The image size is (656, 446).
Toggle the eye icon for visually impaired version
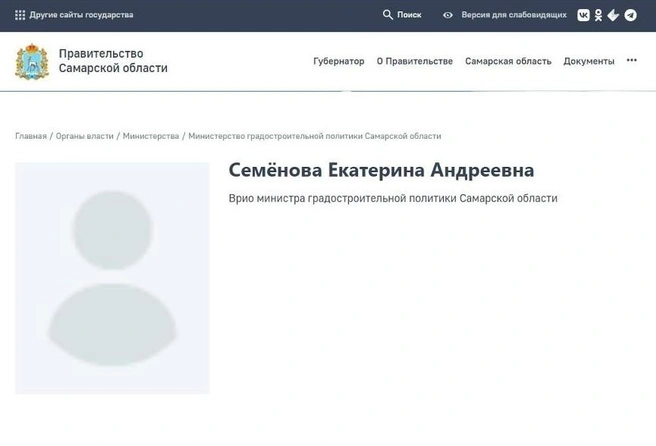pos(448,15)
